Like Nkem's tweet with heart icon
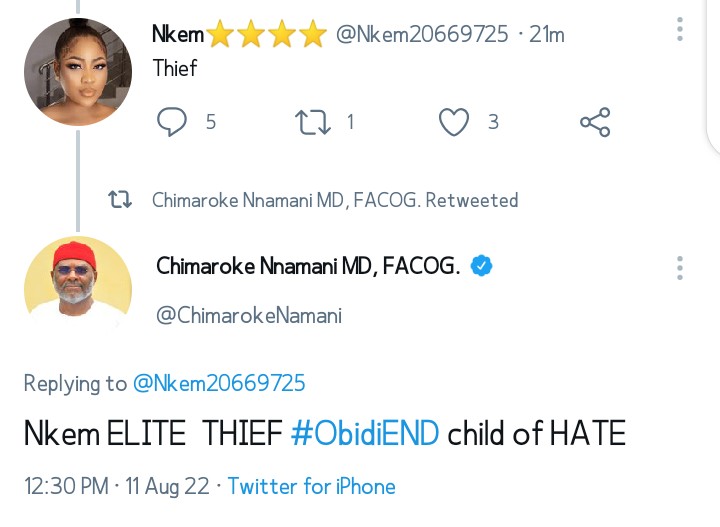The image size is (720, 527). (455, 122)
